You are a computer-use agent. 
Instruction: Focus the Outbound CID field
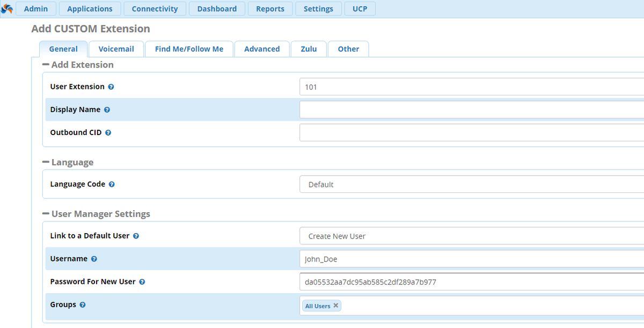click(472, 133)
